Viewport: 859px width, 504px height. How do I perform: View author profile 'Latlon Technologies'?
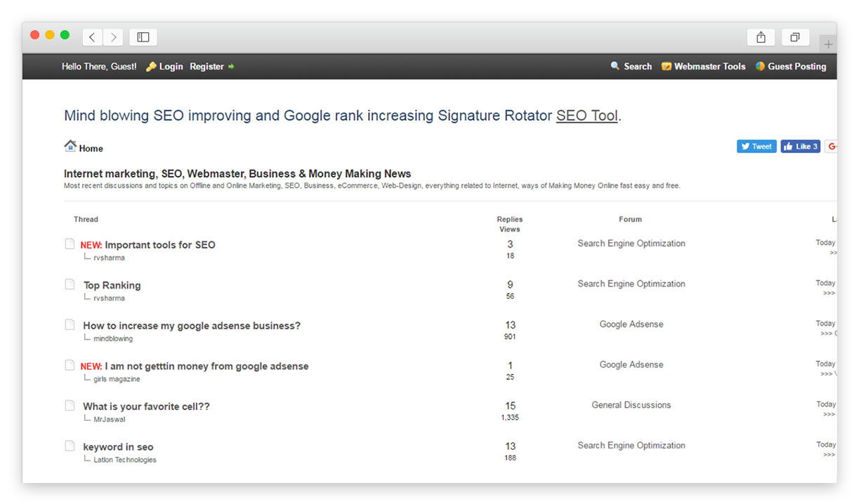tap(125, 460)
